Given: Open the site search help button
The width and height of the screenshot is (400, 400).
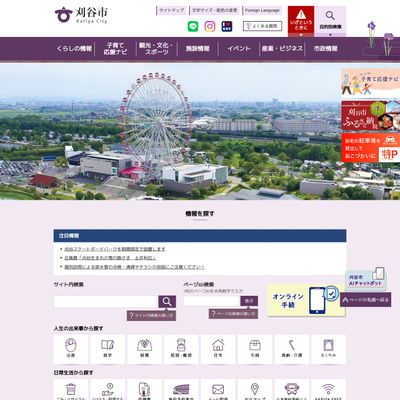Looking at the screenshot, I should (151, 315).
